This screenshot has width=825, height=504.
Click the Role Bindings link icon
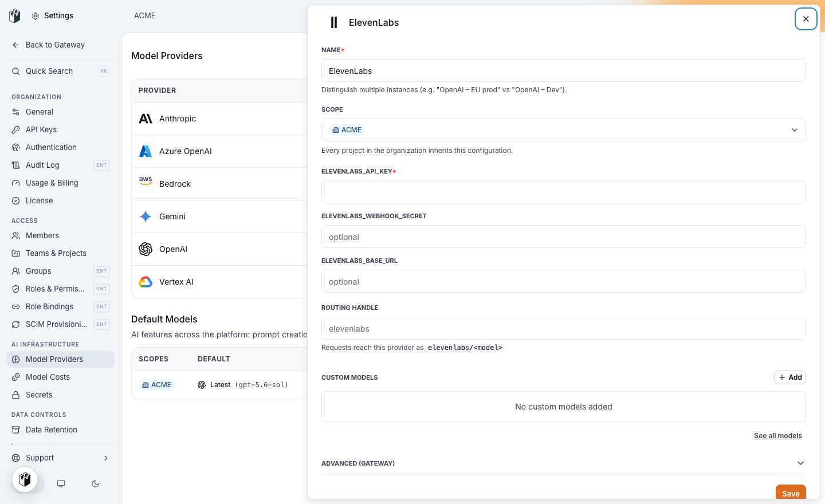pos(16,306)
